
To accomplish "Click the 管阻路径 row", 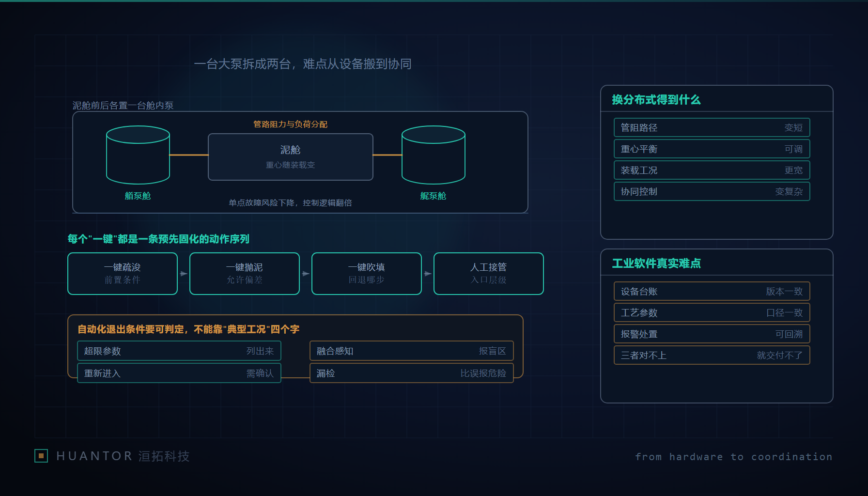I will 712,127.
